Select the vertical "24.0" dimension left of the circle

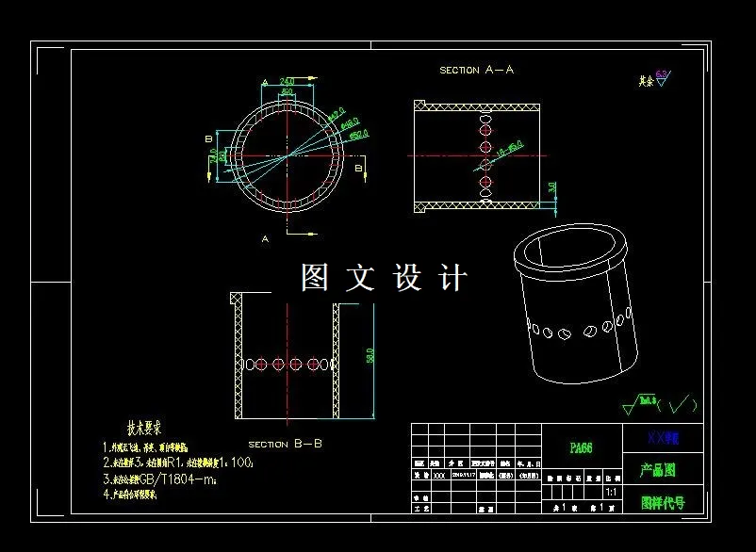(x=213, y=156)
